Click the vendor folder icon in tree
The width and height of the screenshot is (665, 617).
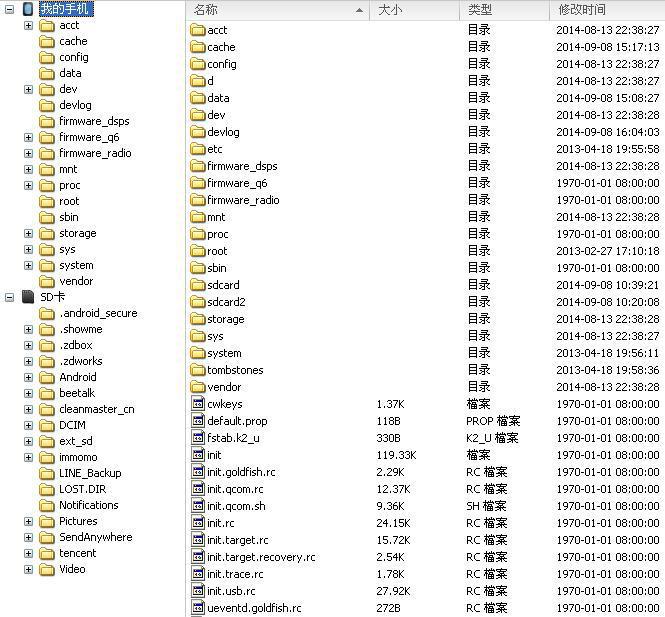point(47,281)
